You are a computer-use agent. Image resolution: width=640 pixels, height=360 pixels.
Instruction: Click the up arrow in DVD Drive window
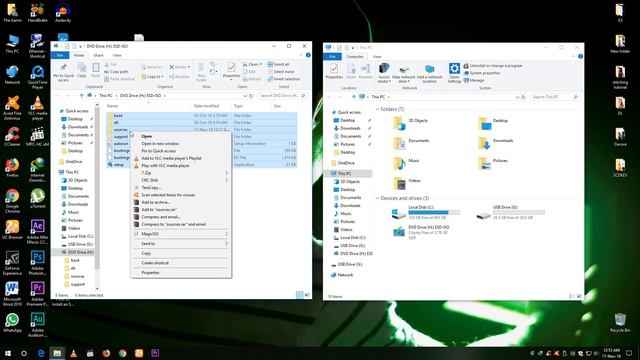pos(82,96)
